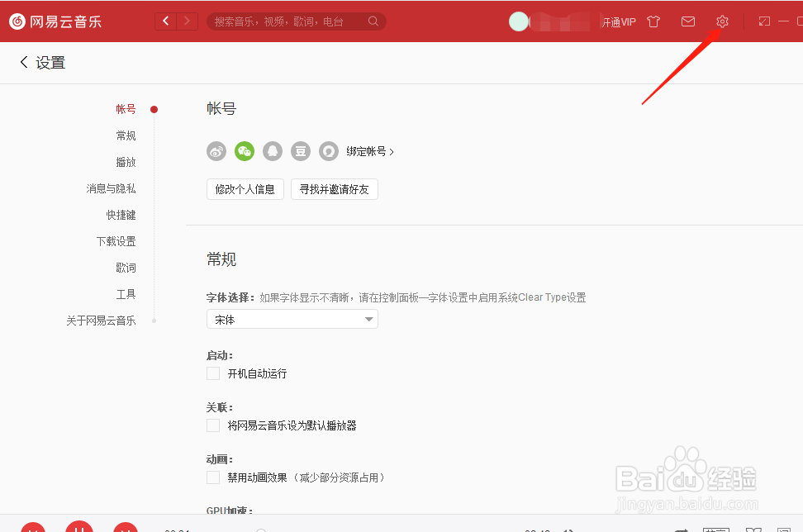Click 寻找并邀请好友 button
Image resolution: width=803 pixels, height=532 pixels.
(335, 189)
